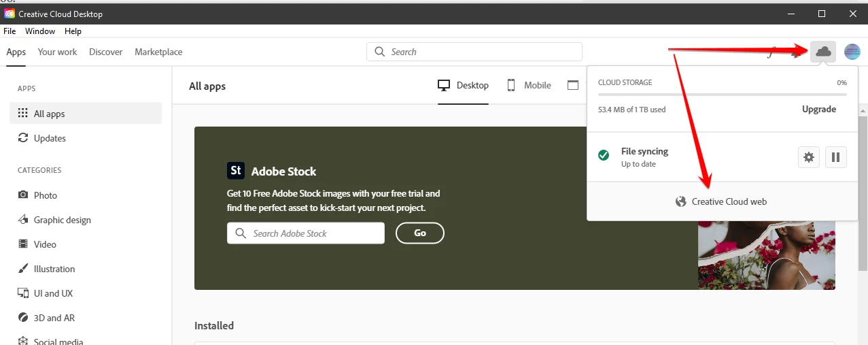Click the Adobe Stock 'St' logo
The width and height of the screenshot is (868, 345).
point(235,170)
